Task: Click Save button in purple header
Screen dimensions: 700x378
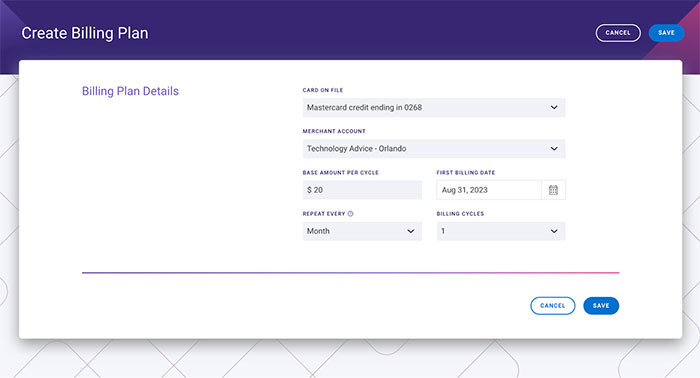Action: tap(666, 33)
